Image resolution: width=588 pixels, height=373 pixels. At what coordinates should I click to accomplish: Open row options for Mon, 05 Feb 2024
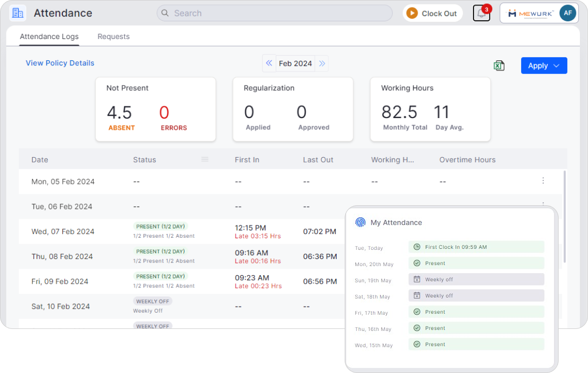543,181
